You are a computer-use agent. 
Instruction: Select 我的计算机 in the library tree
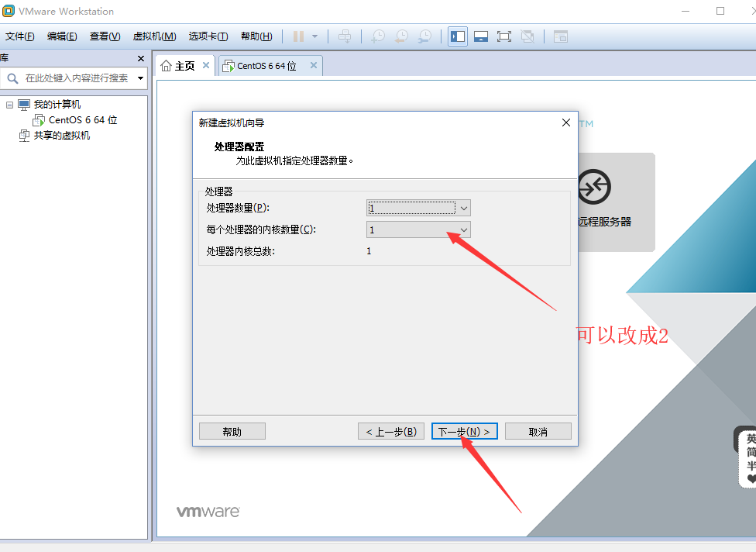pos(57,104)
